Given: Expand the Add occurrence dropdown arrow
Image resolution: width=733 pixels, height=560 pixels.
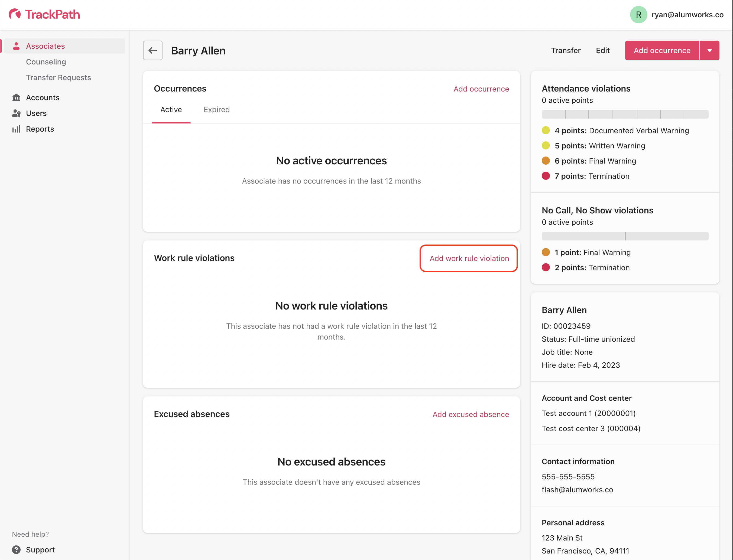Looking at the screenshot, I should tap(710, 50).
